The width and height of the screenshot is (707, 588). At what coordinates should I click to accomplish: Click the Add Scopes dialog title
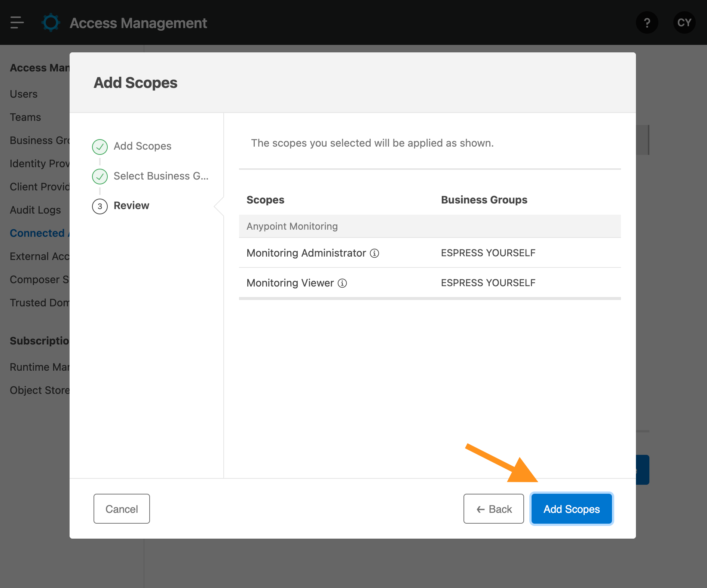point(135,83)
